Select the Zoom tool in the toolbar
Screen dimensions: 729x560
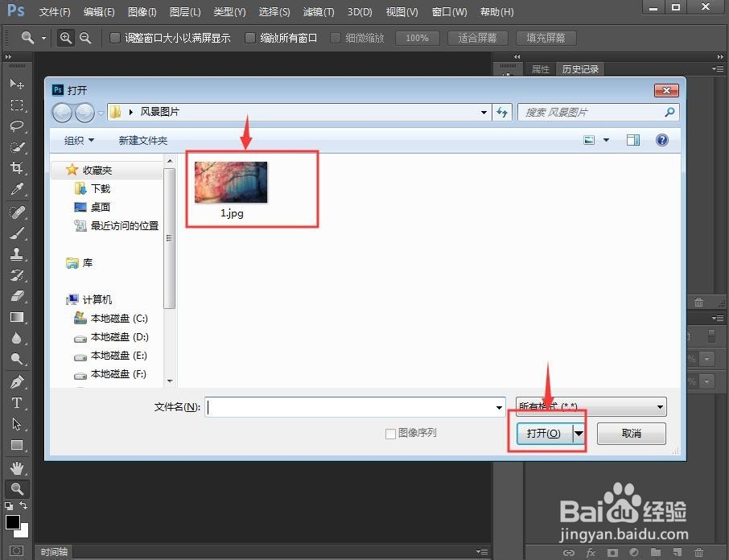coord(17,488)
